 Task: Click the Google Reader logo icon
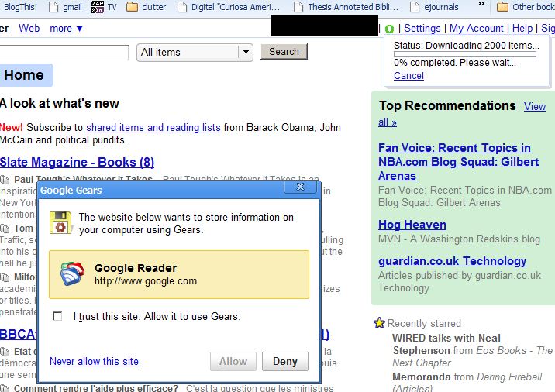[x=72, y=273]
